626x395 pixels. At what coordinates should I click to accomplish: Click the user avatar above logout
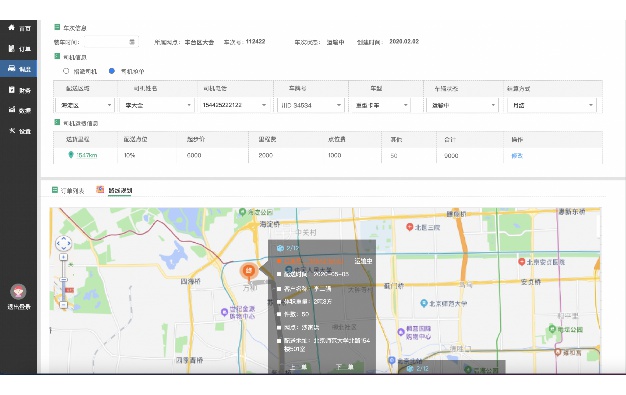[x=18, y=292]
